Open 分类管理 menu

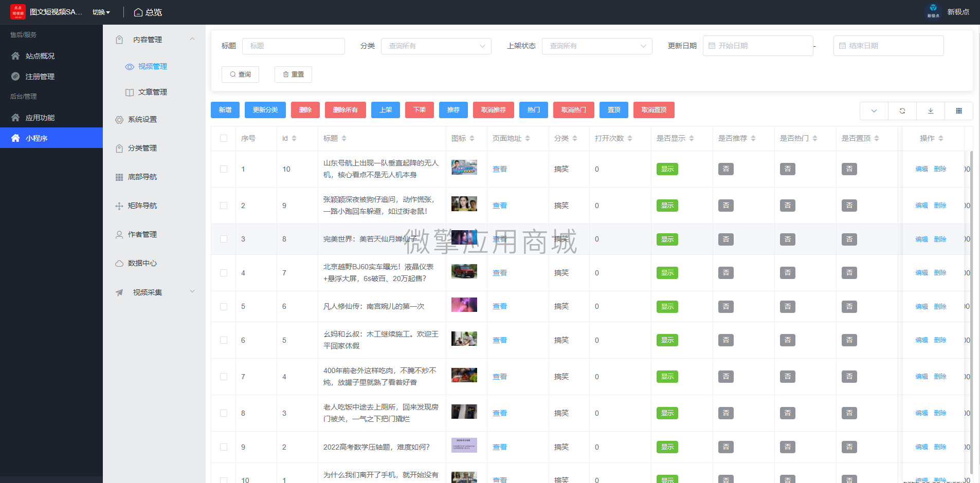tap(154, 148)
